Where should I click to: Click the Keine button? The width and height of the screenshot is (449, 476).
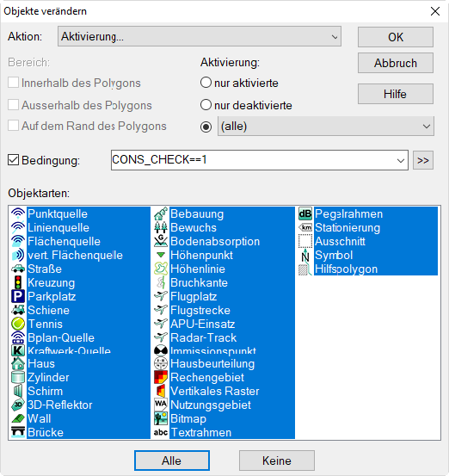pyautogui.click(x=277, y=461)
